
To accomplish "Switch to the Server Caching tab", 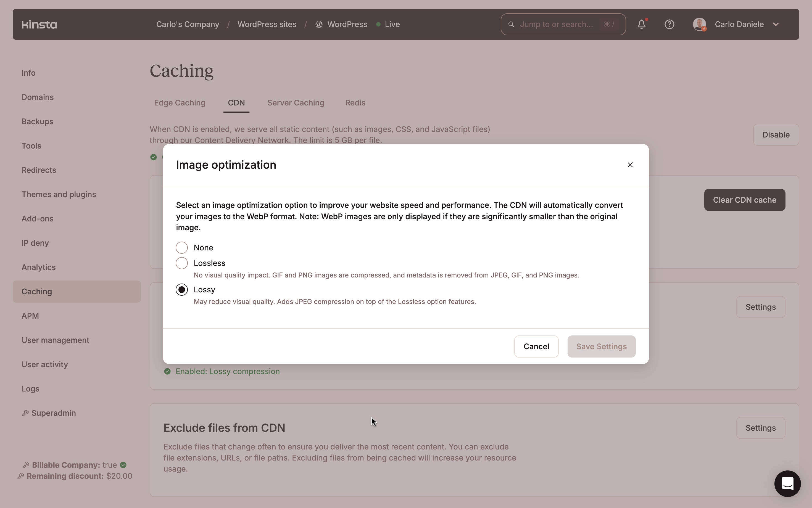I will (x=296, y=103).
